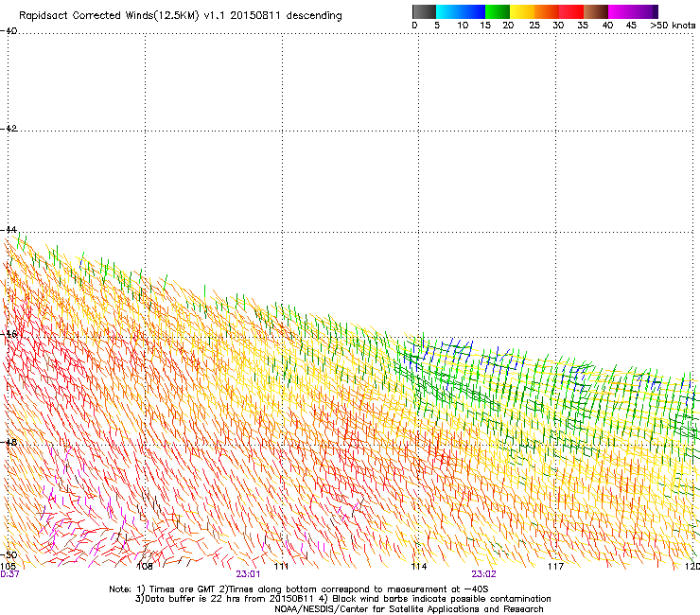Click the 'NOAA/NESDIS/Center for Satellite Applications and Research' credit

[x=409, y=609]
